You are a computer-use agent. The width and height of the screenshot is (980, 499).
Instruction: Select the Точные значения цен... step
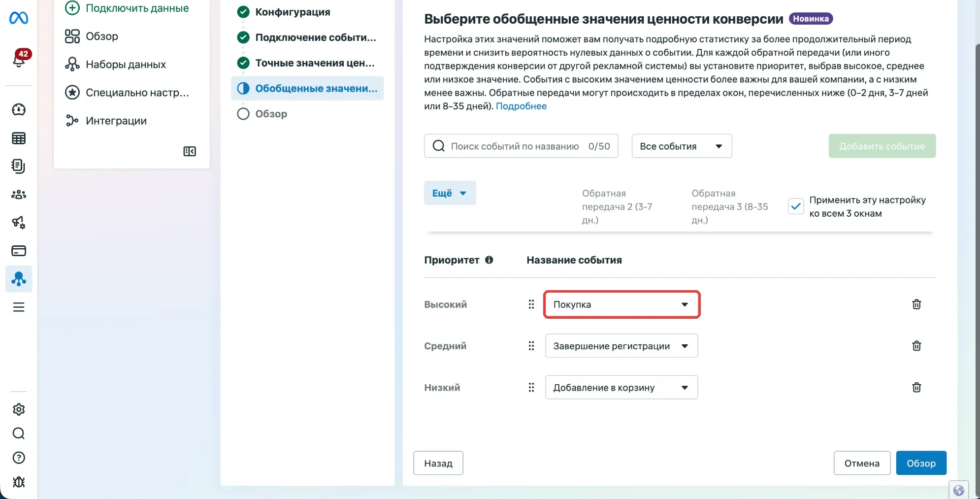[306, 63]
